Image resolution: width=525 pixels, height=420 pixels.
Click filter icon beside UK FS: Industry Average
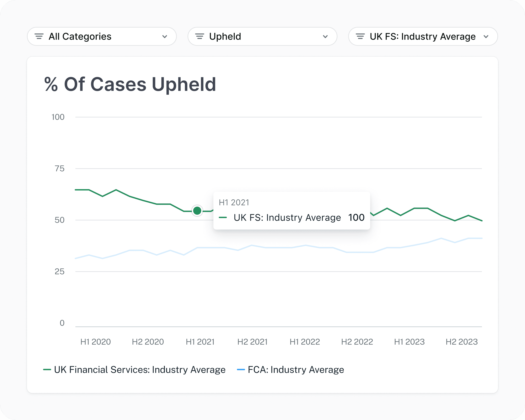[x=360, y=37]
